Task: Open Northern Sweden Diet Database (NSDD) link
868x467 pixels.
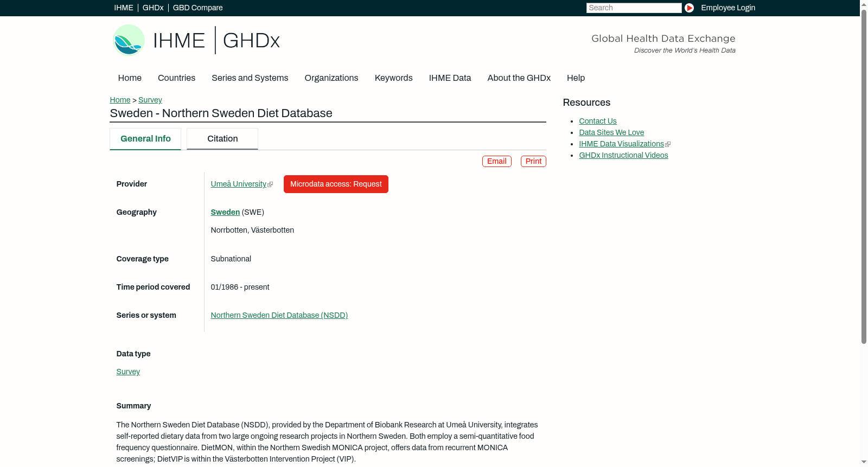Action: (x=279, y=315)
